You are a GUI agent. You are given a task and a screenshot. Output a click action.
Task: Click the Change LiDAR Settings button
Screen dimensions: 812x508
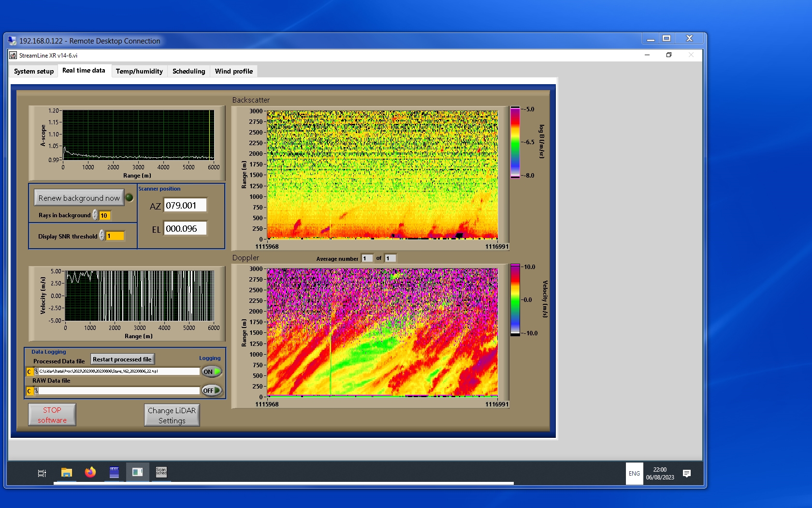172,415
